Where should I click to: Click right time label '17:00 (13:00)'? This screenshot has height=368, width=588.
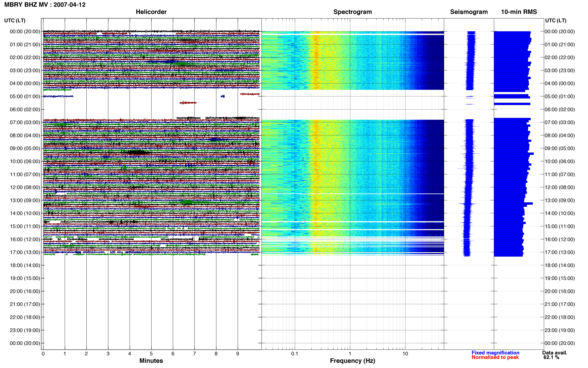(x=560, y=252)
